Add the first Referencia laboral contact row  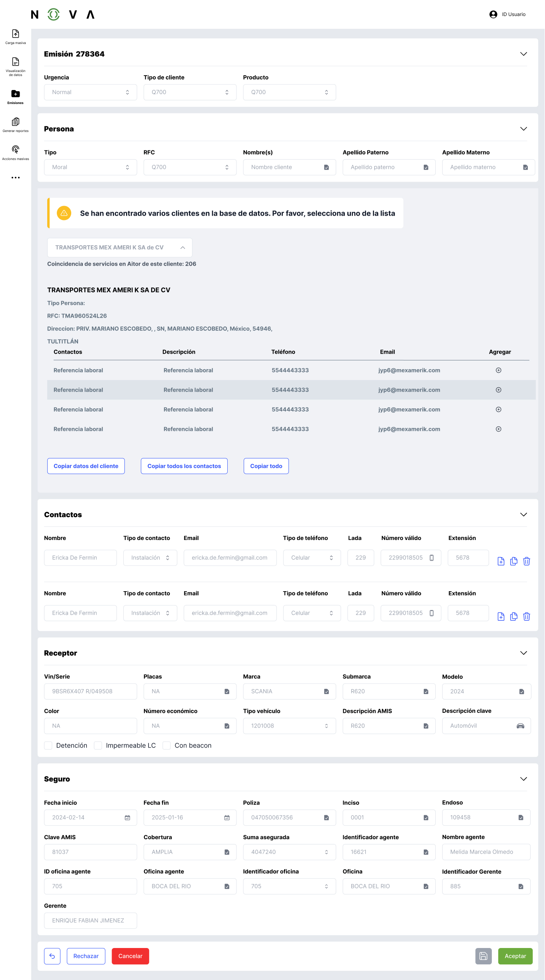click(x=499, y=370)
